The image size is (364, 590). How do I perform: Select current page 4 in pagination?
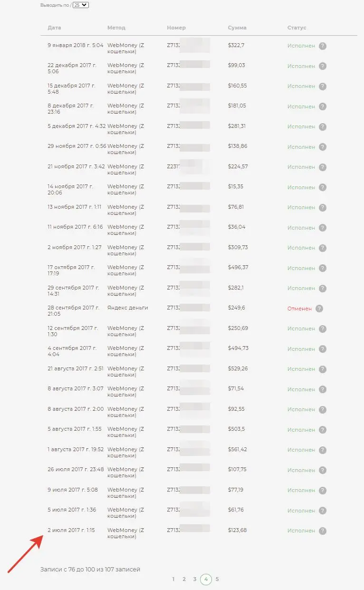pos(206,579)
